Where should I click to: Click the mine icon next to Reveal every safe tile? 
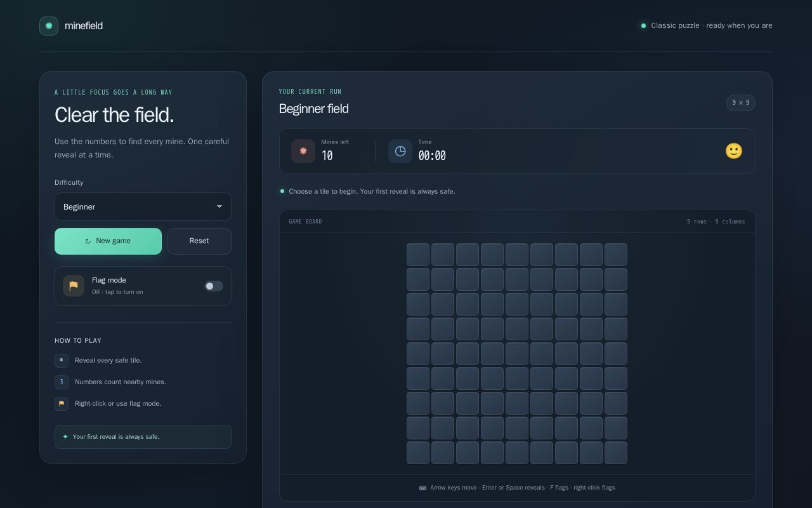pyautogui.click(x=62, y=361)
